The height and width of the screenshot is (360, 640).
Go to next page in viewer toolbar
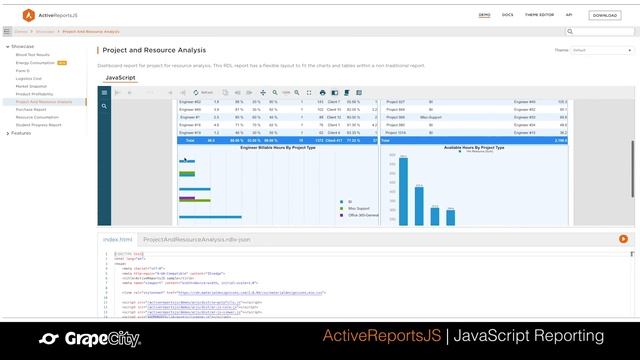[x=170, y=93]
